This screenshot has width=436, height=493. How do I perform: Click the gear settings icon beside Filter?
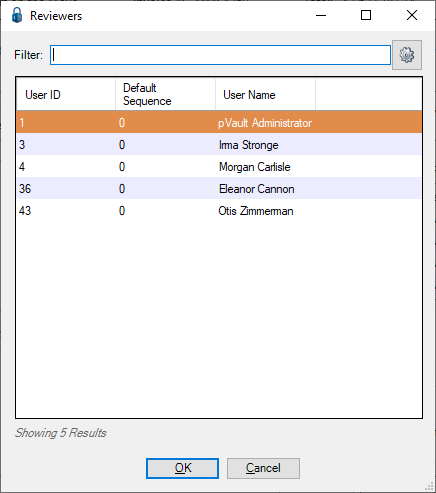point(407,55)
